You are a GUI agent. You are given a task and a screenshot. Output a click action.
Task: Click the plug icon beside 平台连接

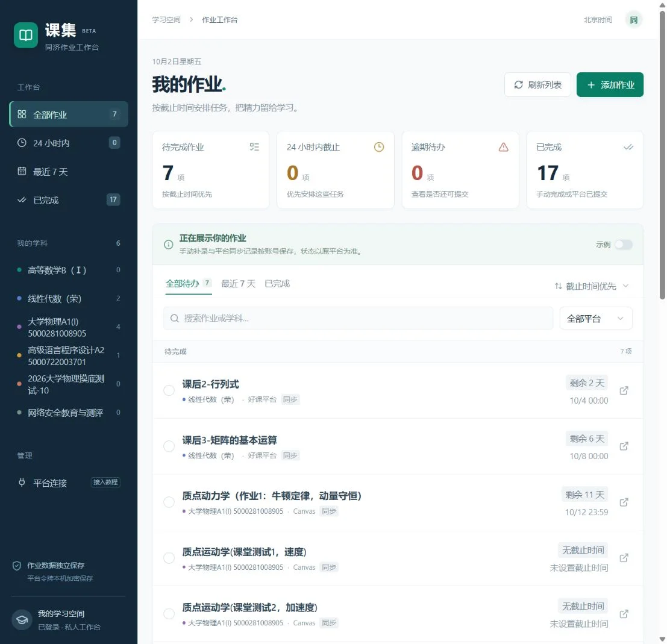(22, 483)
